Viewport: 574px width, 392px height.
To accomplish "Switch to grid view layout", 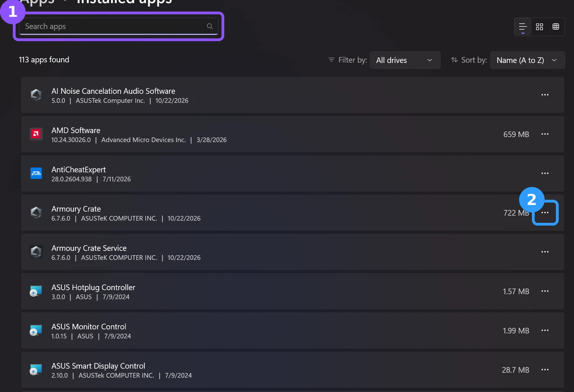I will pyautogui.click(x=539, y=27).
